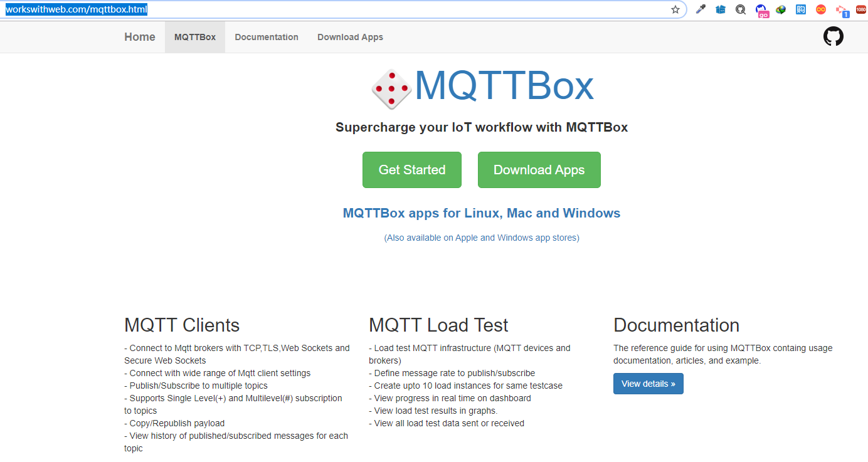
Task: Click the 'reference guide for using MQTTBox' description
Action: (723, 354)
